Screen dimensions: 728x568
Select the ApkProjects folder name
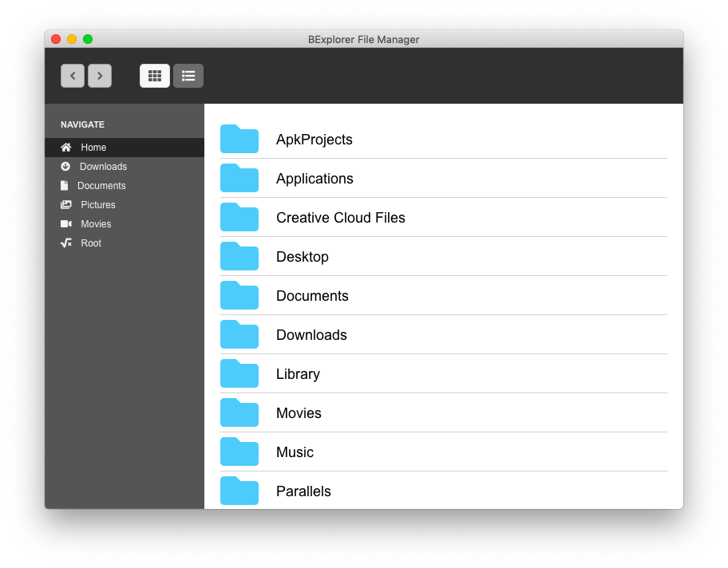coord(315,140)
